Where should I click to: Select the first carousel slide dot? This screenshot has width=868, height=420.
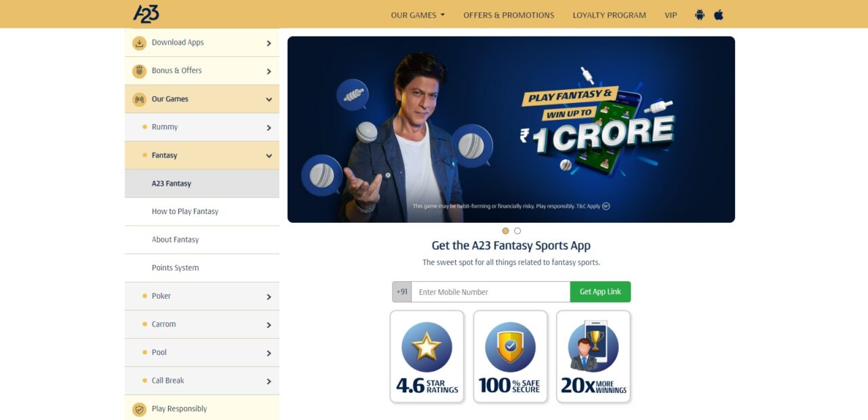click(x=505, y=231)
